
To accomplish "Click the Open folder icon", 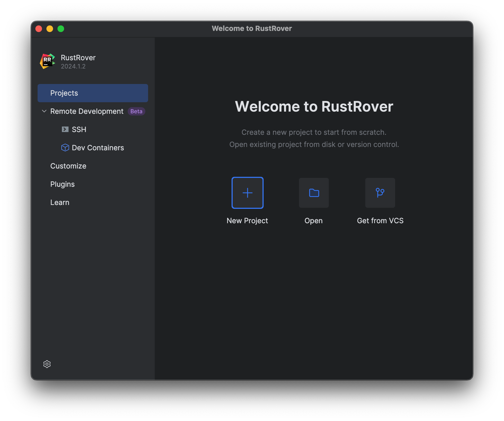I will 313,193.
